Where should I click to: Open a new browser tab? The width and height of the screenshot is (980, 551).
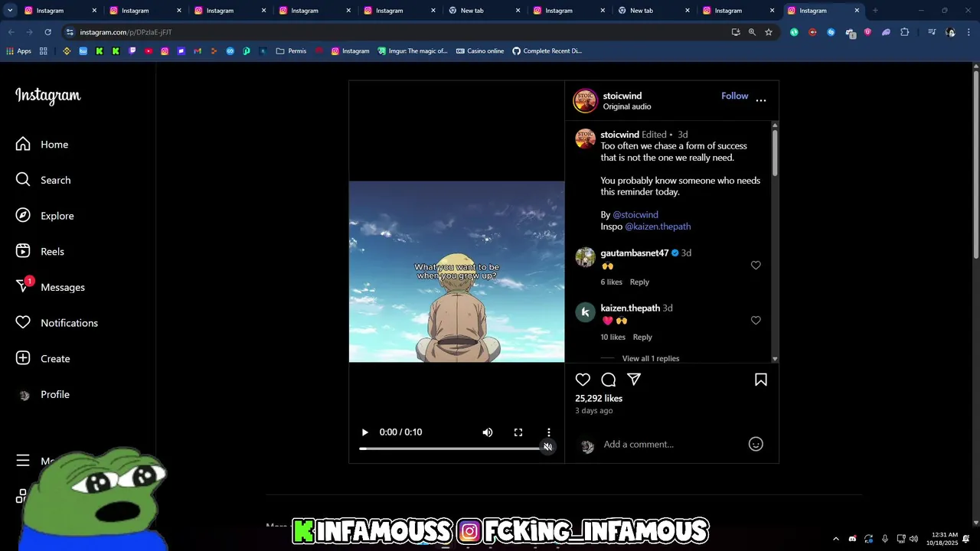(x=875, y=11)
